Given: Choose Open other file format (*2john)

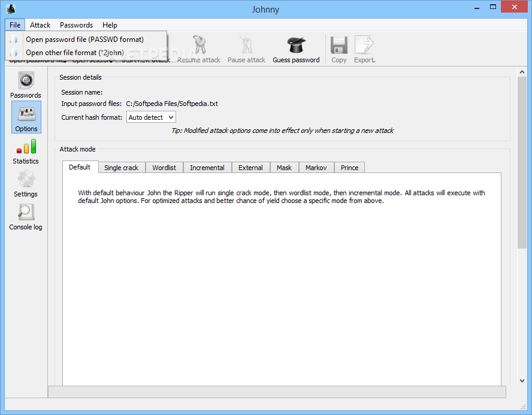Looking at the screenshot, I should [86, 53].
